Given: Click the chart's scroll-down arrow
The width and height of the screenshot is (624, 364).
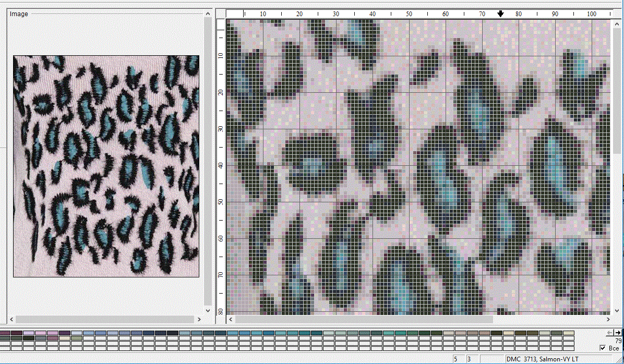Looking at the screenshot, I should 617,310.
